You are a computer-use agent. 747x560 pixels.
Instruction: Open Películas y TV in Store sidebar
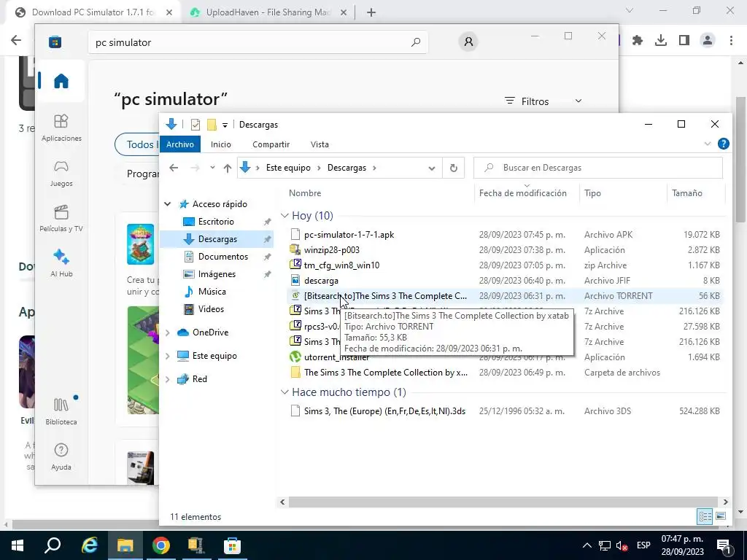[x=61, y=218]
